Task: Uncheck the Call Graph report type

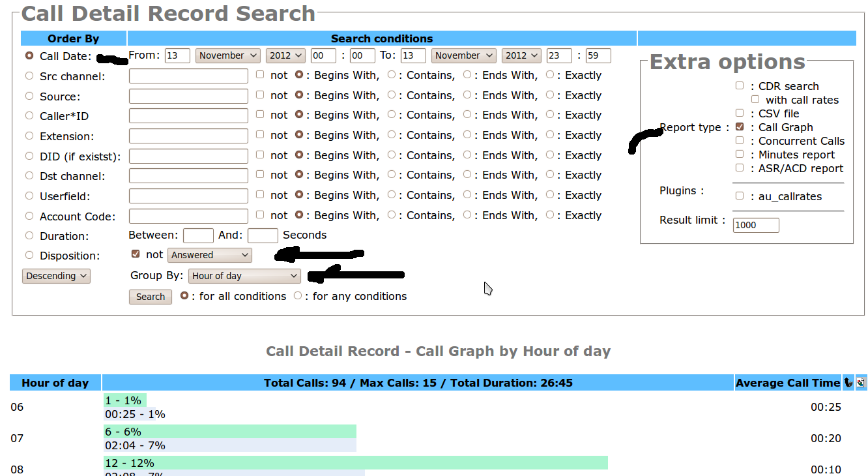Action: (740, 127)
